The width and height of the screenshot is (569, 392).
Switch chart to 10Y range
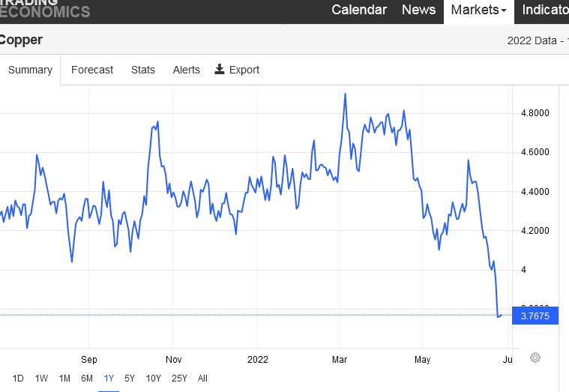click(153, 379)
